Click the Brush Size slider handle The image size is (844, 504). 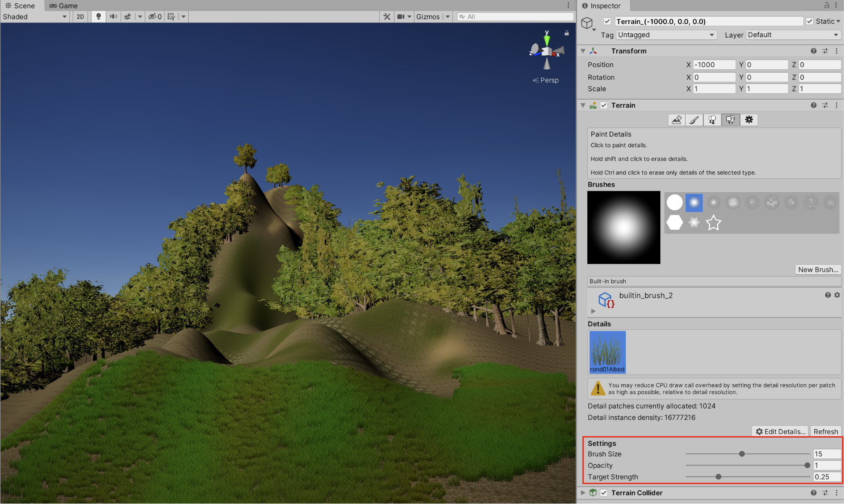(741, 454)
